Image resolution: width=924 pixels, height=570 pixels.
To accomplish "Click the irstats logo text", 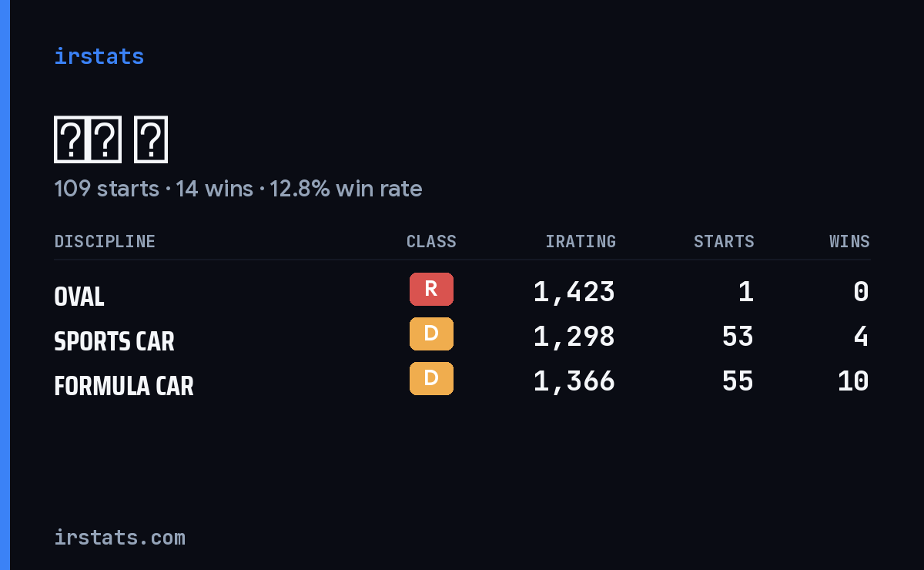I will (x=99, y=56).
